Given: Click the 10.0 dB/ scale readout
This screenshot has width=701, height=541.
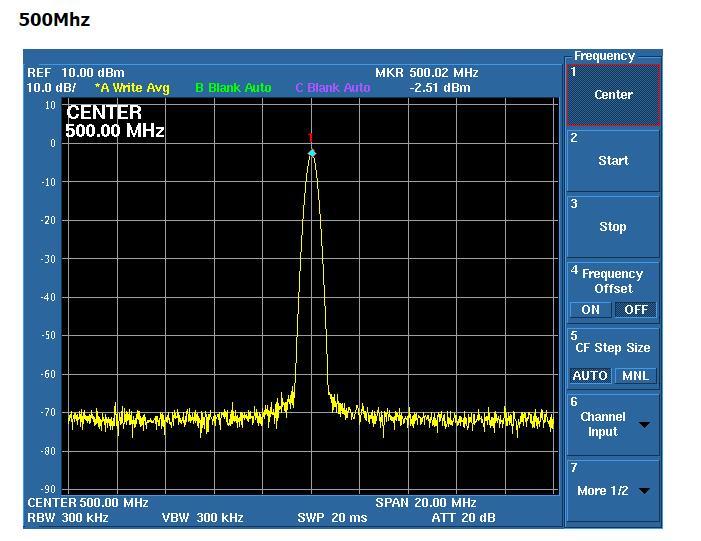Looking at the screenshot, I should pyautogui.click(x=51, y=88).
